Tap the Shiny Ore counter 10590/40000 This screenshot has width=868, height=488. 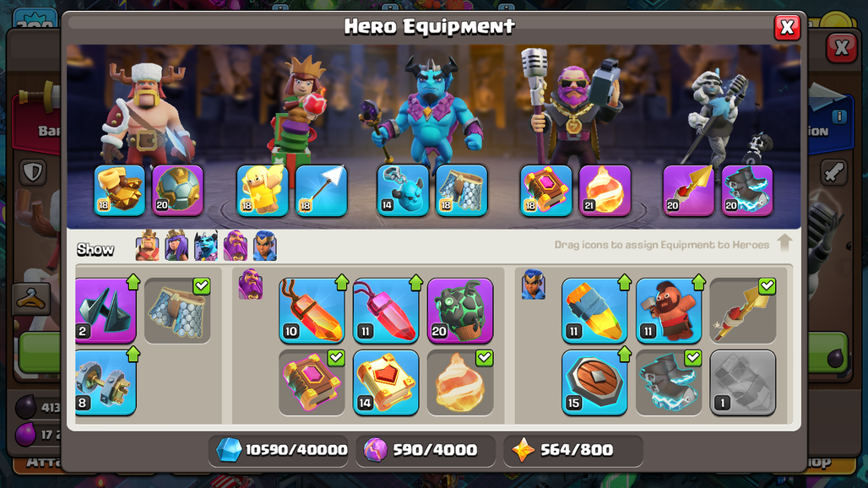281,450
